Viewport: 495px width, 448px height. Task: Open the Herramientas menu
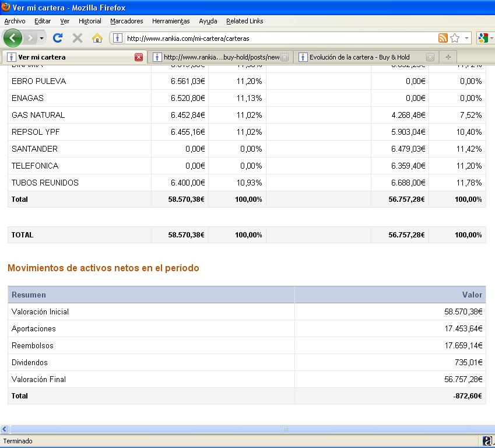[x=171, y=21]
